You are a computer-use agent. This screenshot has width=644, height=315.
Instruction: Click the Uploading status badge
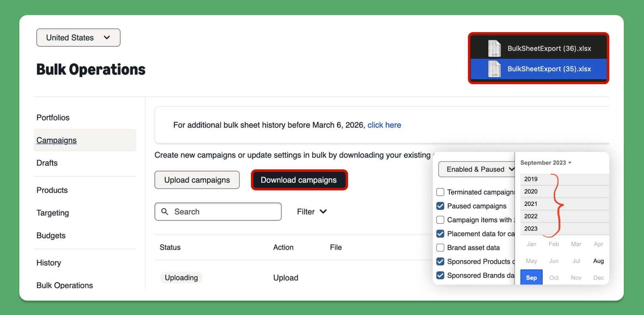(x=181, y=278)
